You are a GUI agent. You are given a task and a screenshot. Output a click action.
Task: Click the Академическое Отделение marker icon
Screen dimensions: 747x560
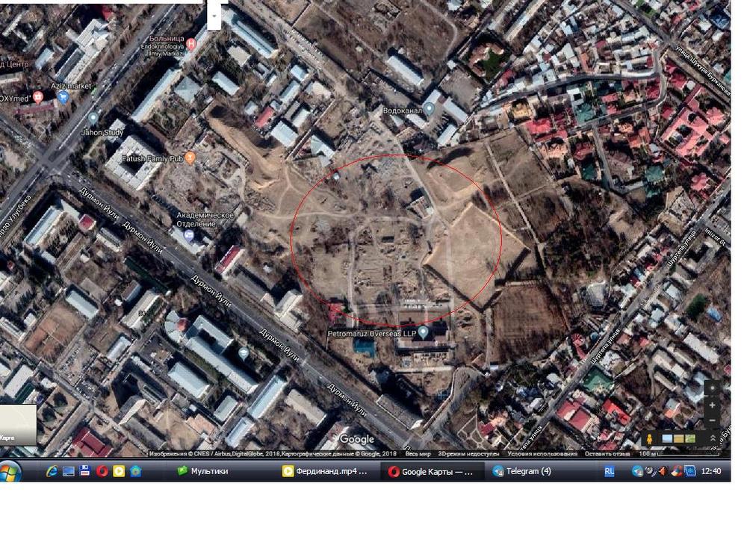coord(189,236)
